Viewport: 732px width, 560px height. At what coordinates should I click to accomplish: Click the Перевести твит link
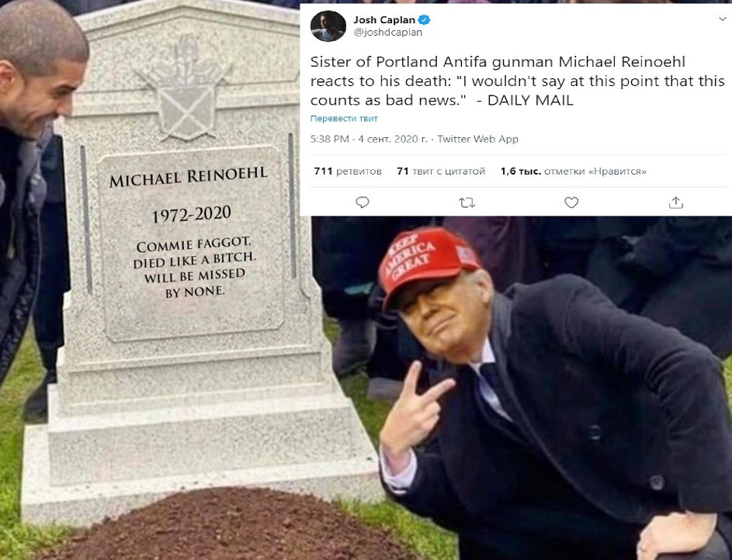(x=344, y=119)
